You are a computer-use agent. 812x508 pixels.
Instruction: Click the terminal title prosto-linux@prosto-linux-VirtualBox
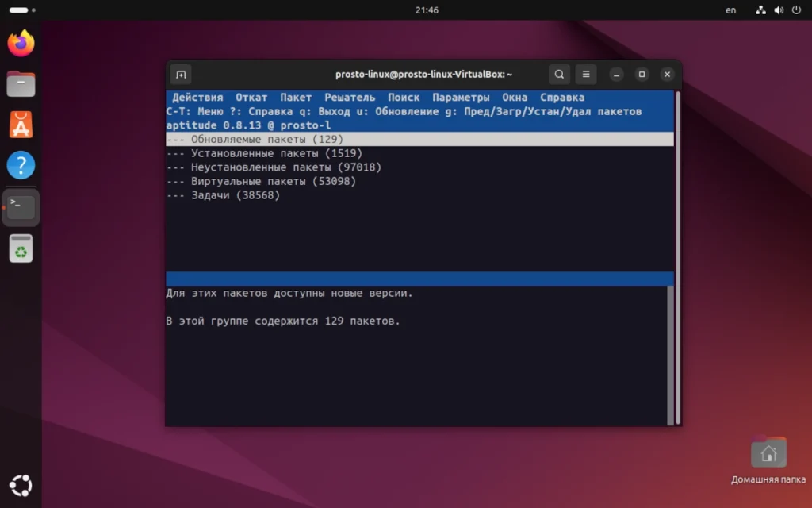(423, 75)
